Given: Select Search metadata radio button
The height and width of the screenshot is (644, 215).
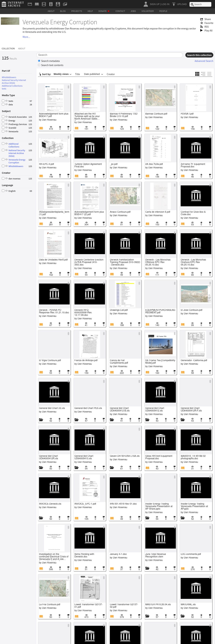Looking at the screenshot, I should [x=39, y=61].
